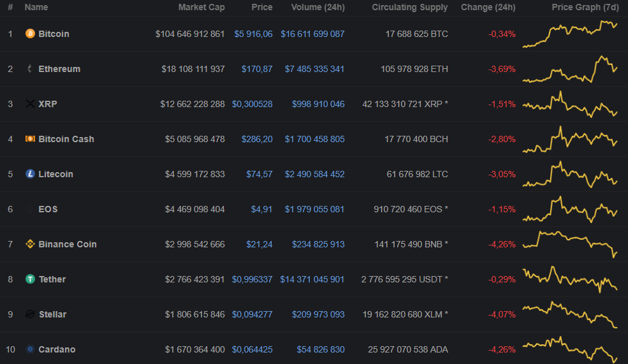
Task: Click Bitcoin Cash price $286,20
Action: click(257, 139)
